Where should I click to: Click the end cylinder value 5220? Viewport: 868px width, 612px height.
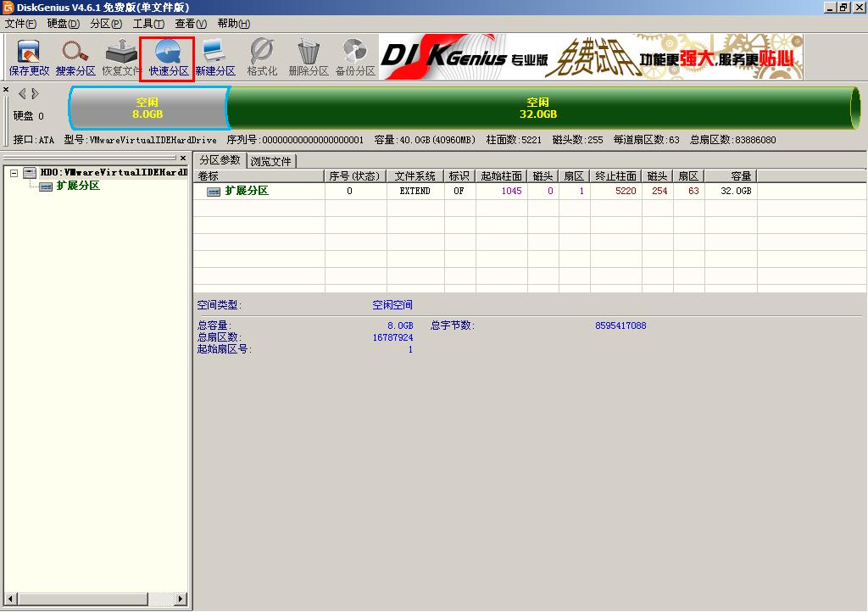pyautogui.click(x=626, y=191)
